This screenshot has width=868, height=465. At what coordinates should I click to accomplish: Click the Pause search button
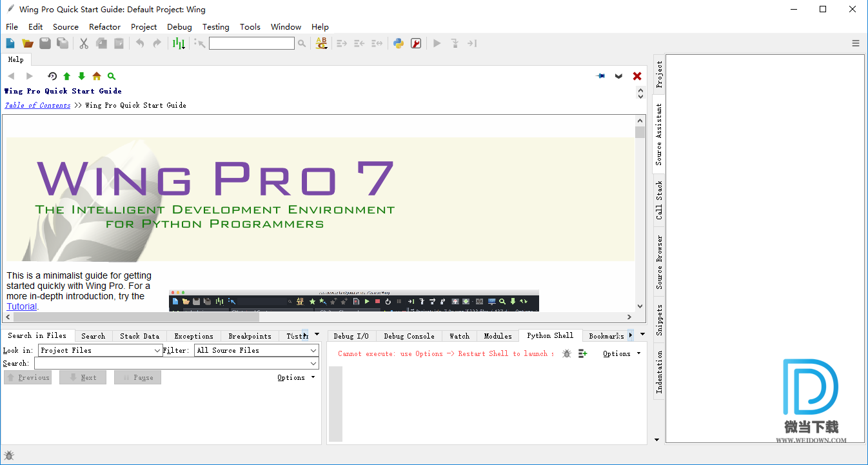coord(137,377)
